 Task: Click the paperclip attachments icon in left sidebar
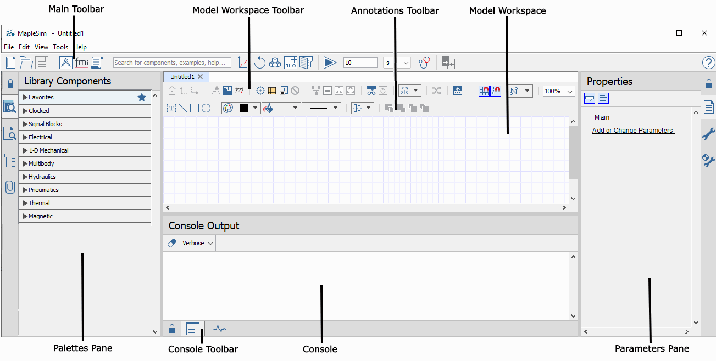10,187
